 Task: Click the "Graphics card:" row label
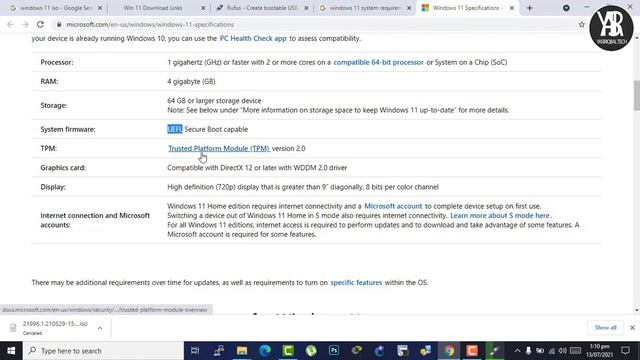coord(63,168)
